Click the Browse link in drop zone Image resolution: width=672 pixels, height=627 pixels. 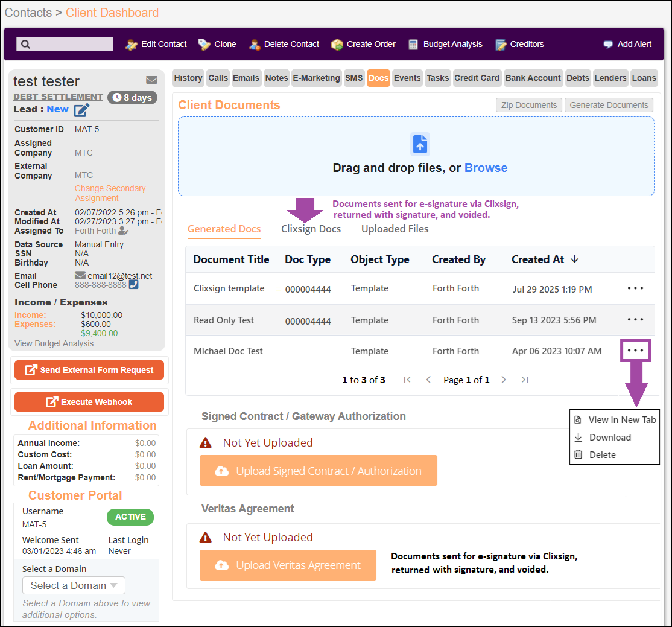tap(486, 168)
